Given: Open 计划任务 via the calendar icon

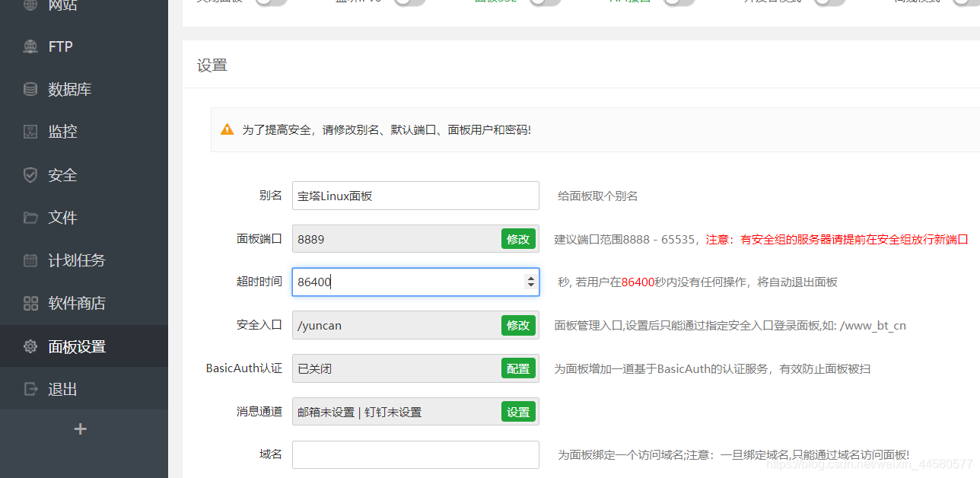Looking at the screenshot, I should (x=30, y=260).
